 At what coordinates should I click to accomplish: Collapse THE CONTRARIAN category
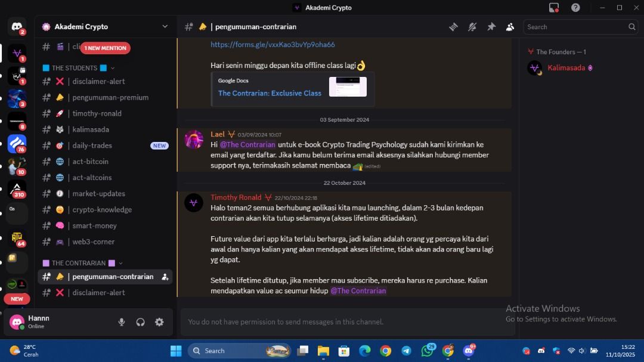[x=78, y=263]
